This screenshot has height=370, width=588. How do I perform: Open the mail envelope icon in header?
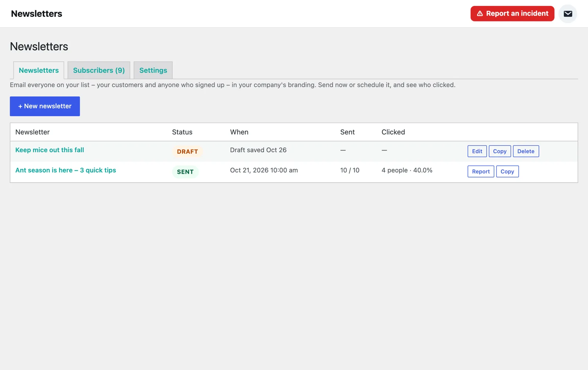pos(568,14)
